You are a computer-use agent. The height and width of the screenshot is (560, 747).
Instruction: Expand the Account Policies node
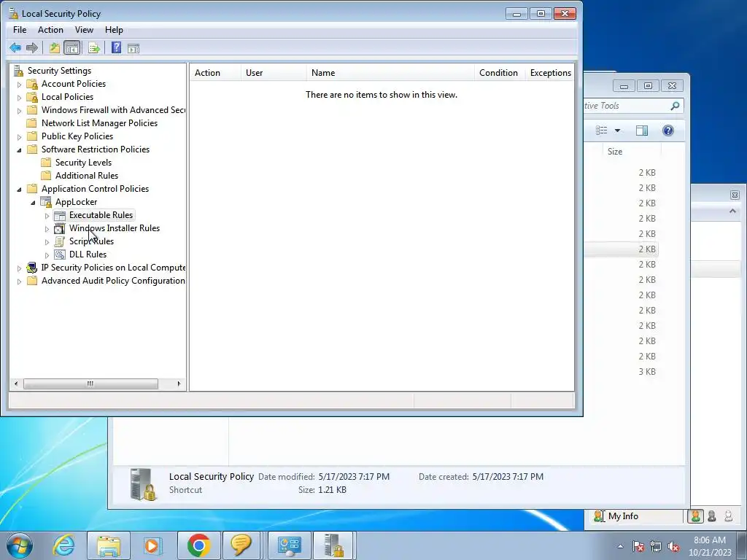19,85
